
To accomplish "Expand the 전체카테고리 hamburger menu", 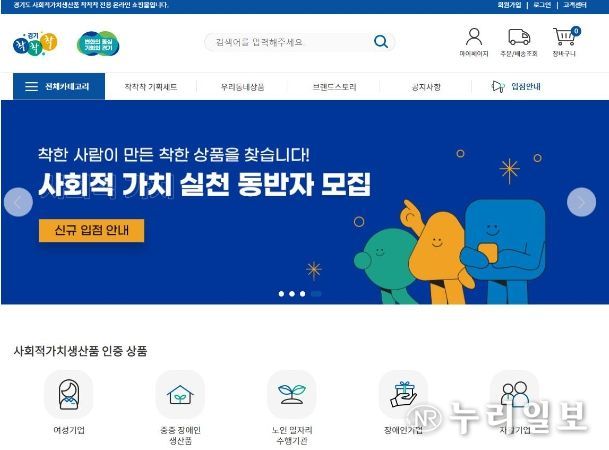I will [59, 86].
